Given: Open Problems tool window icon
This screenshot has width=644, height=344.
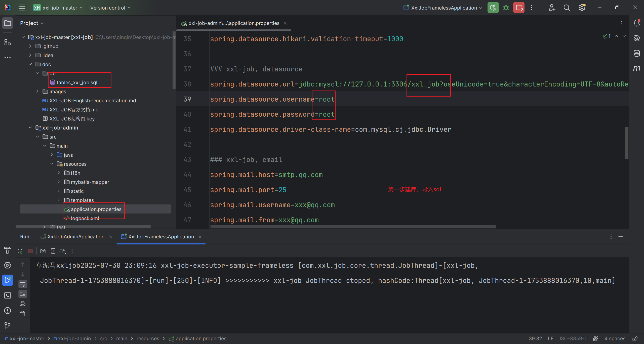Looking at the screenshot, I should tap(8, 311).
